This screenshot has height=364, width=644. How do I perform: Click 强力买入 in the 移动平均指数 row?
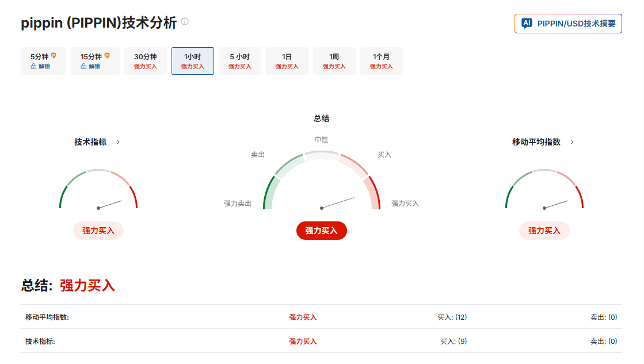pyautogui.click(x=303, y=317)
